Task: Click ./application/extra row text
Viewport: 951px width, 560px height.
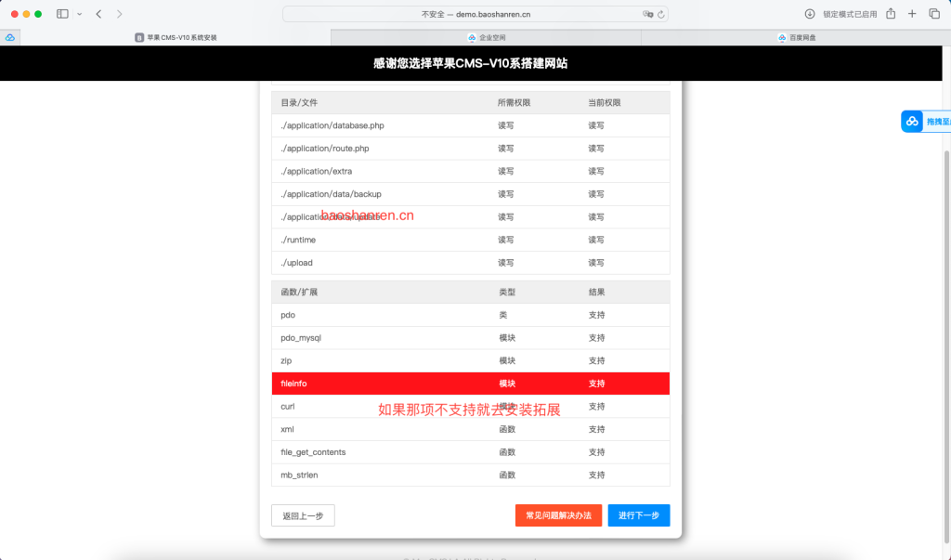Action: point(316,172)
